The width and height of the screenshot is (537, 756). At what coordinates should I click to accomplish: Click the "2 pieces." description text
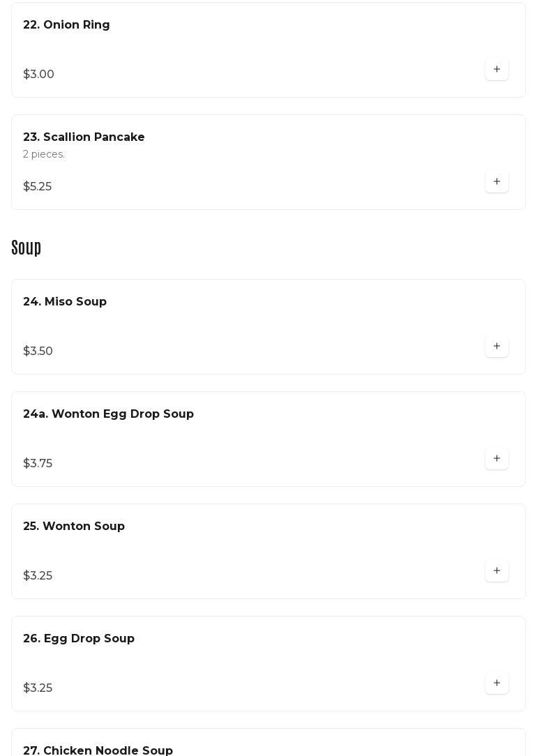click(44, 154)
